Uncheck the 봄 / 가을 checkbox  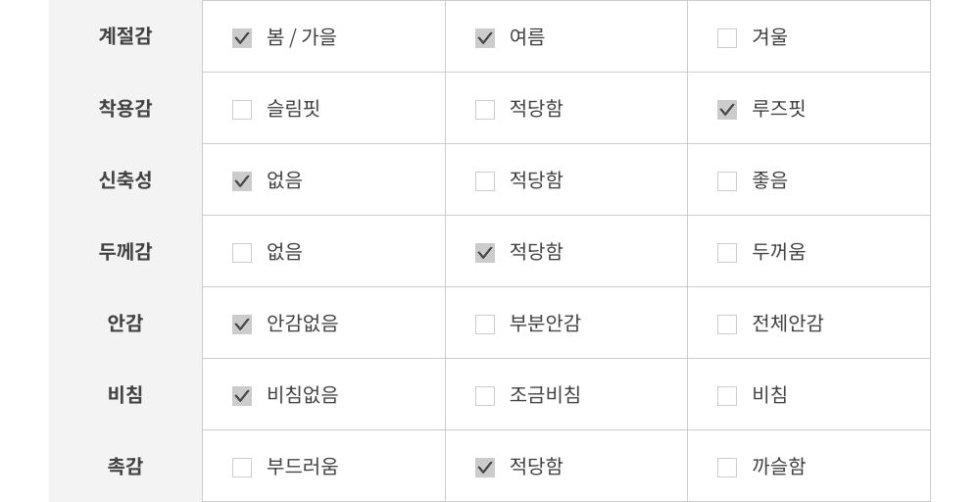pyautogui.click(x=242, y=38)
